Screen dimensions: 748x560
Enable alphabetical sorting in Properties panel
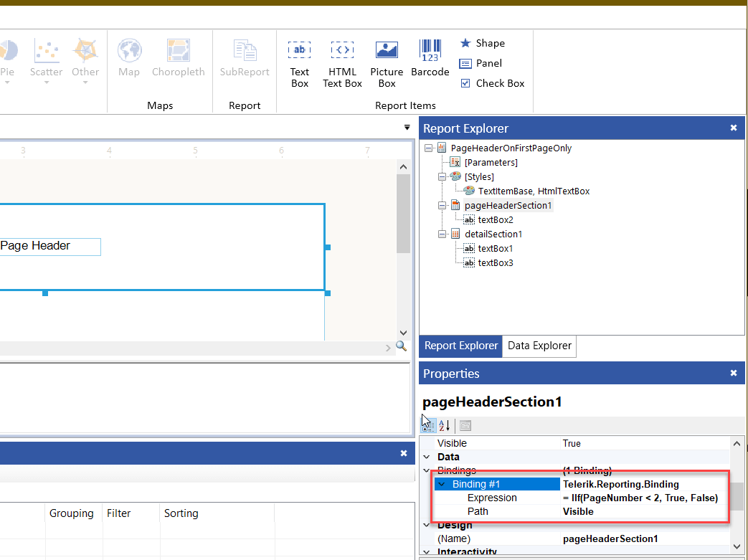444,425
